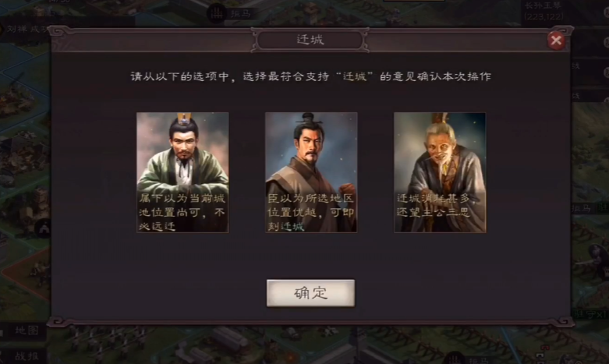The width and height of the screenshot is (609, 364).
Task: Select the green-robed advisor portrait
Action: click(x=182, y=173)
